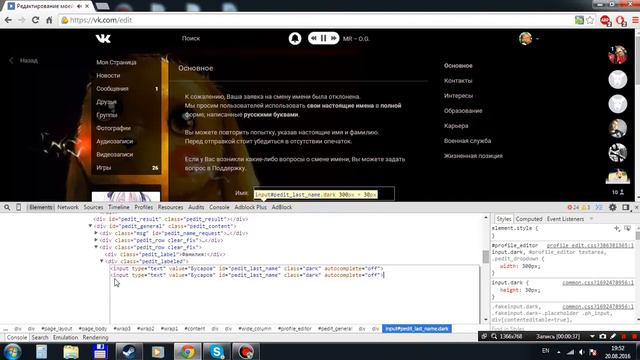Click the VK search field labeled Поиск
The image size is (640, 360).
click(x=191, y=38)
